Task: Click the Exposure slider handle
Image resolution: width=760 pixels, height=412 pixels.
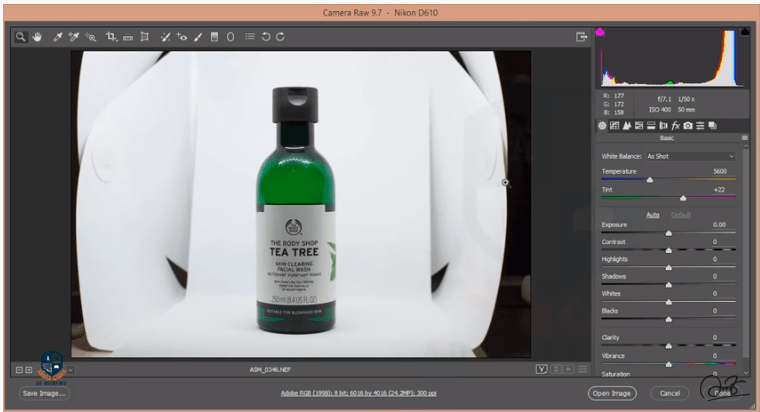Action: coord(668,233)
